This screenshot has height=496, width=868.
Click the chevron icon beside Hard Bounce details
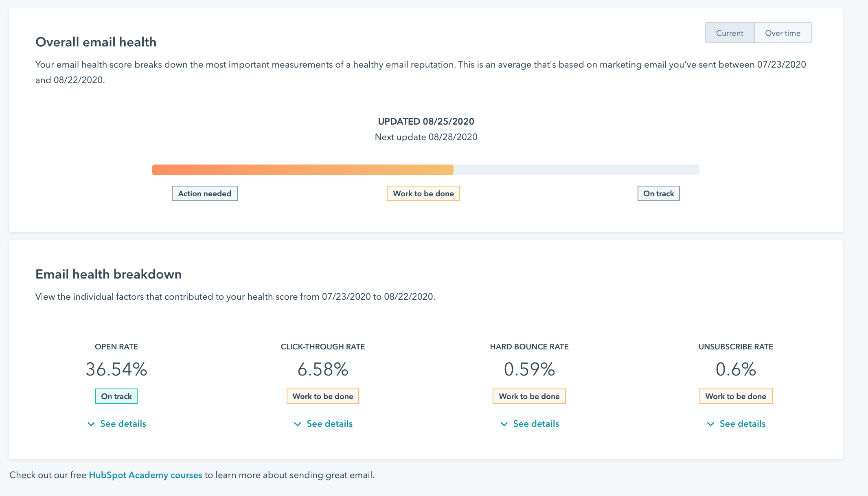click(x=504, y=424)
